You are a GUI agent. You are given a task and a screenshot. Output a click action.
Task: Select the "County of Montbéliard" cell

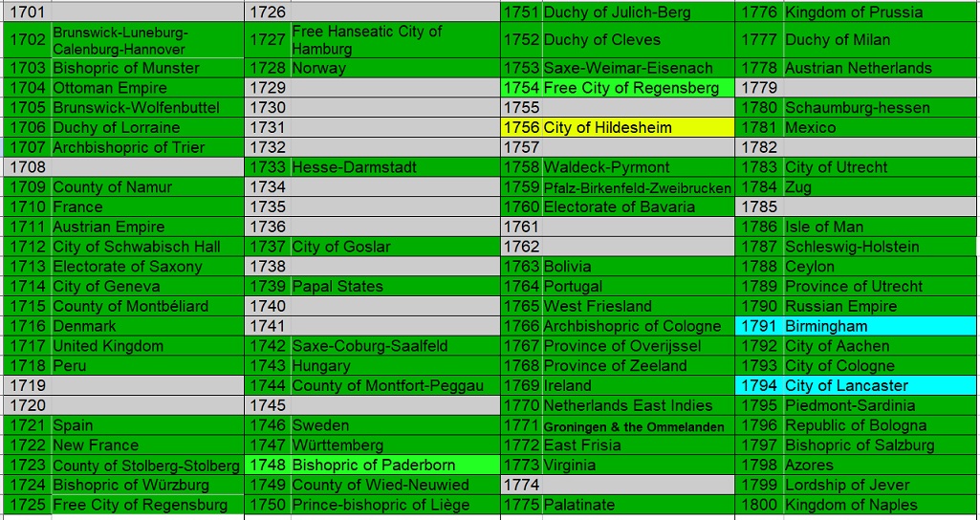point(147,306)
